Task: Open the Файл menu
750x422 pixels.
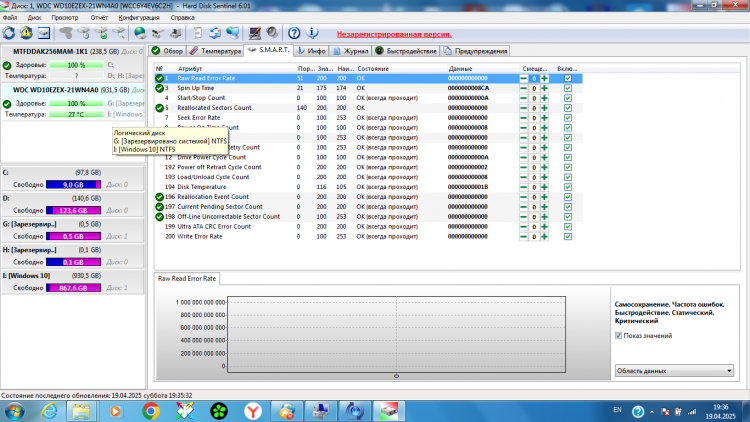Action: click(10, 18)
